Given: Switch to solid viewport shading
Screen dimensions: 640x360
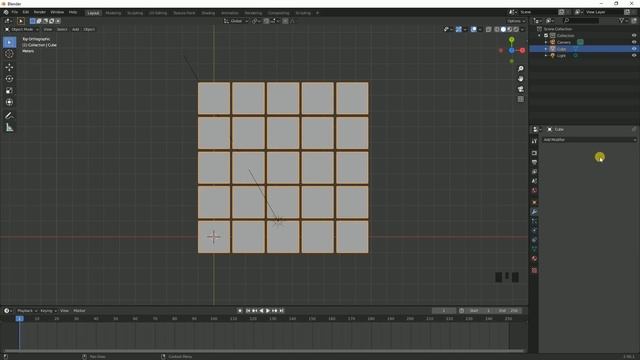Looking at the screenshot, I should 503,29.
